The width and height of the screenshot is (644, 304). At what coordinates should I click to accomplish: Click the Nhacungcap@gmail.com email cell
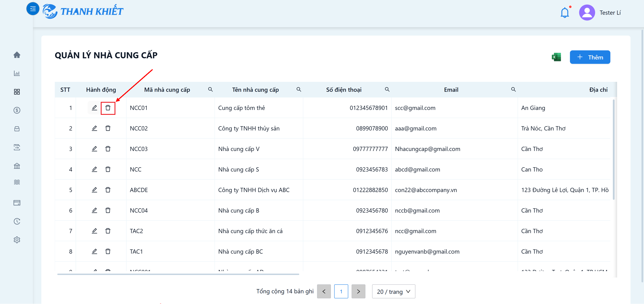(x=454, y=149)
